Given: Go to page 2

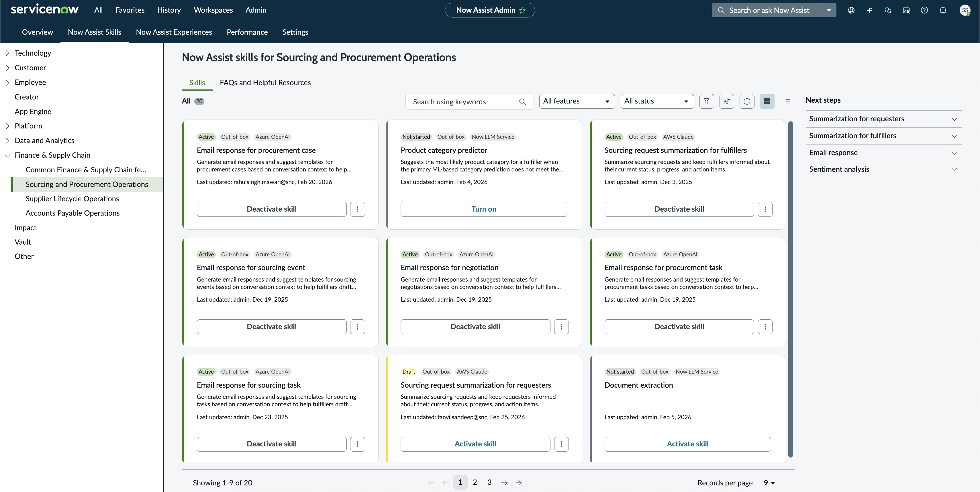Looking at the screenshot, I should pyautogui.click(x=475, y=483).
